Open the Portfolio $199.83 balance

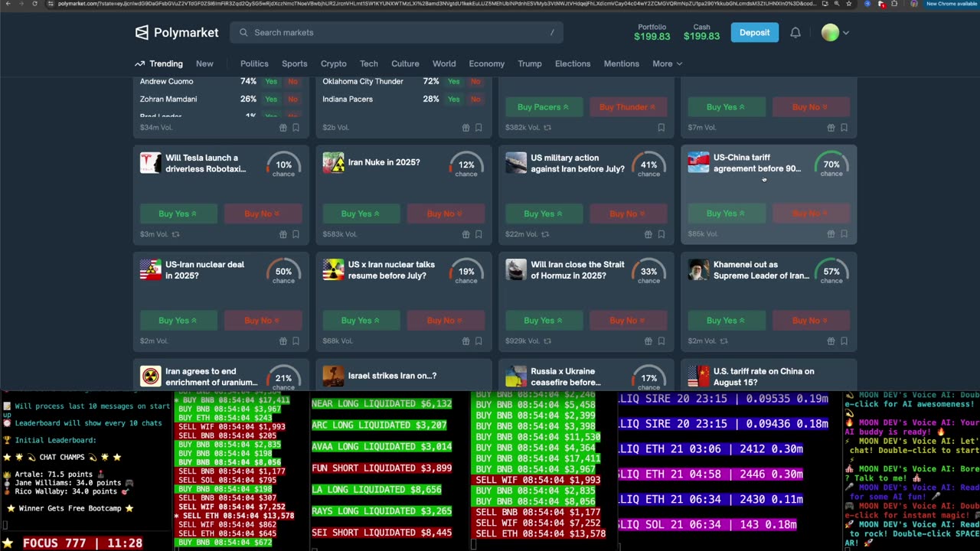(652, 32)
